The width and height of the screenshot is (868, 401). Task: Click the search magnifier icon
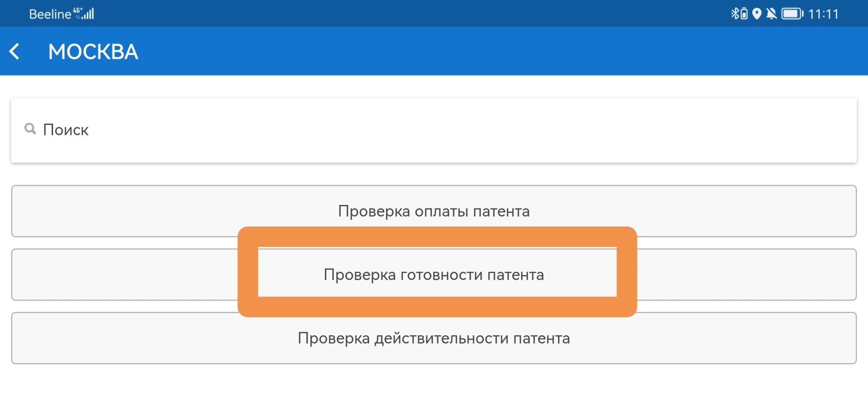click(30, 129)
